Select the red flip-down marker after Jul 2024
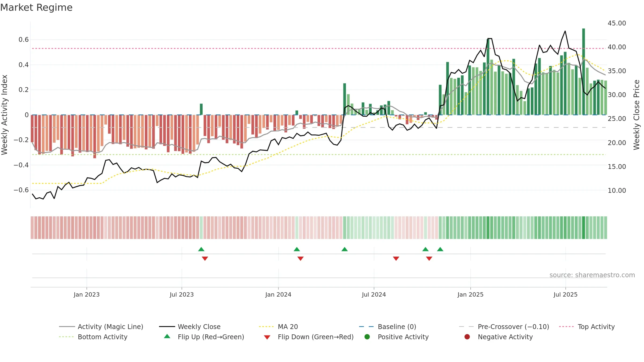Image resolution: width=644 pixels, height=362 pixels. 396,258
